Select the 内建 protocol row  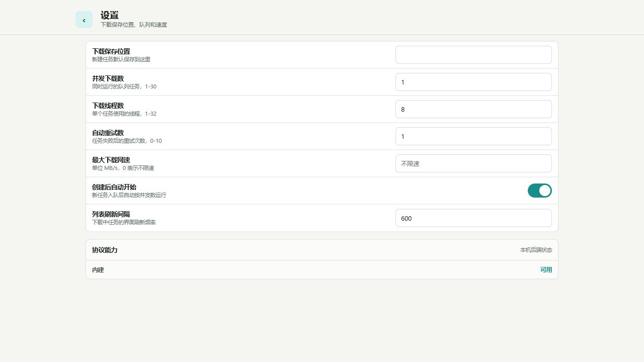(x=322, y=270)
